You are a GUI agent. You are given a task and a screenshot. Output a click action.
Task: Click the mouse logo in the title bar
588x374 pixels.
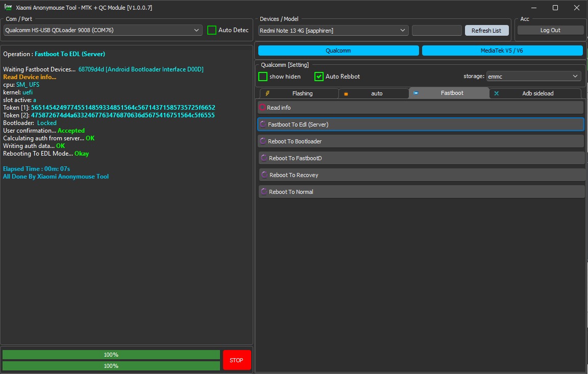coord(8,7)
